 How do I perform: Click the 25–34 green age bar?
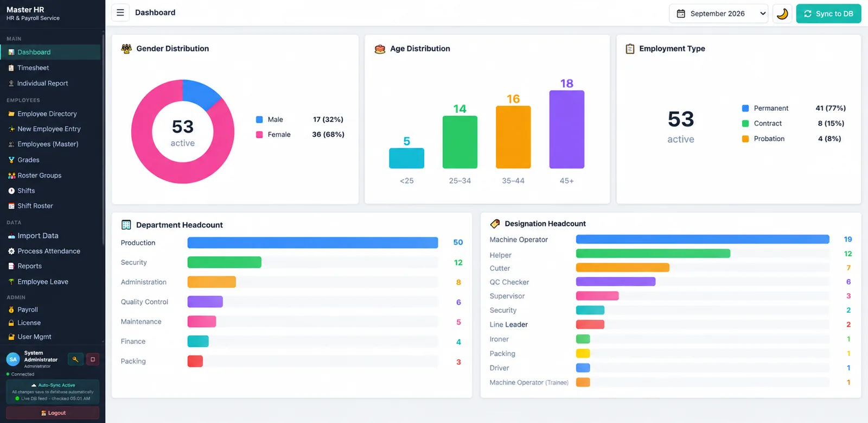click(x=460, y=142)
